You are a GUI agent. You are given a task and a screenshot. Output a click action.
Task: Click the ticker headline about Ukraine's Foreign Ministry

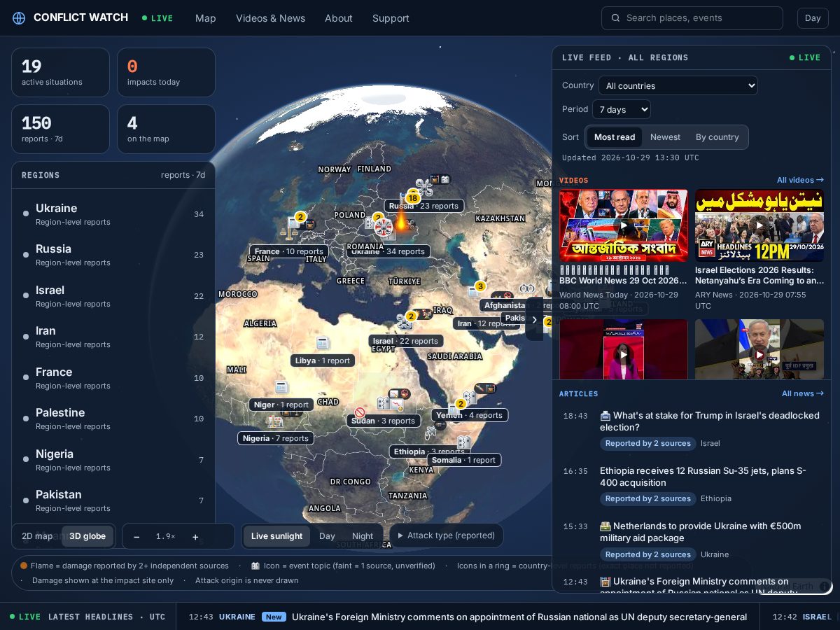point(519,617)
